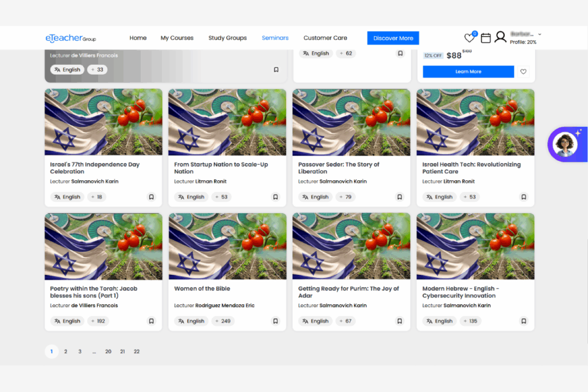588x392 pixels.
Task: Go to page 20
Action: pos(109,351)
